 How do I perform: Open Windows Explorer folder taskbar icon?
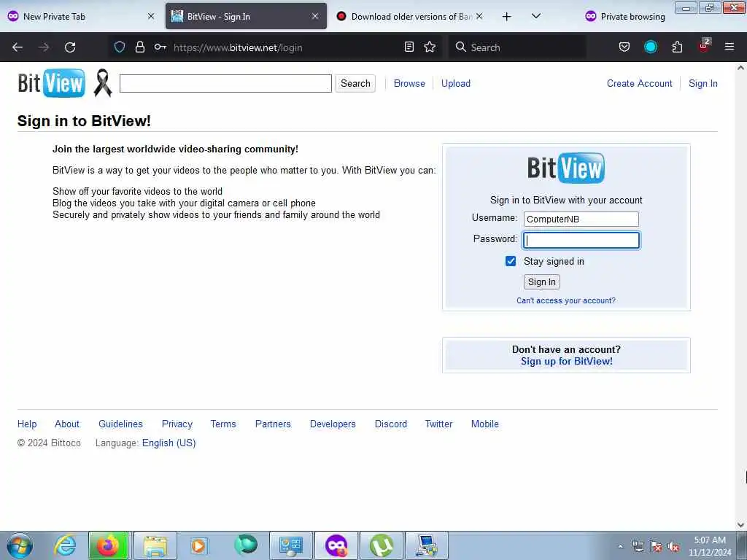[155, 545]
